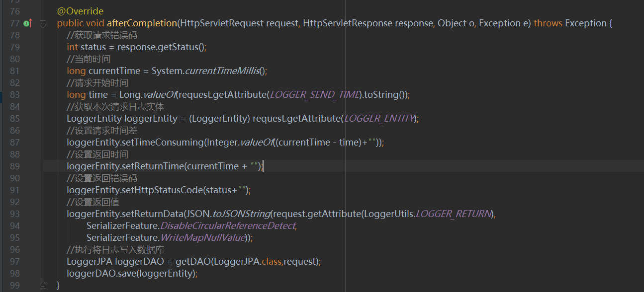Click the comment 获取本次请求日志实体

(115, 107)
